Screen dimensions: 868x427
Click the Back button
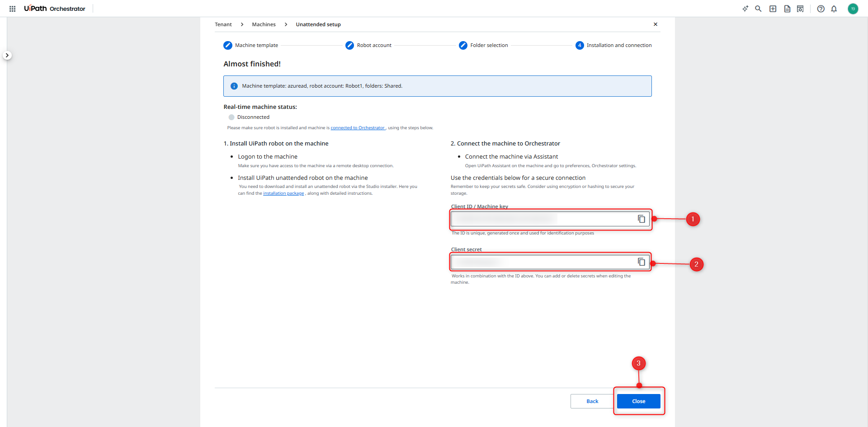point(592,401)
